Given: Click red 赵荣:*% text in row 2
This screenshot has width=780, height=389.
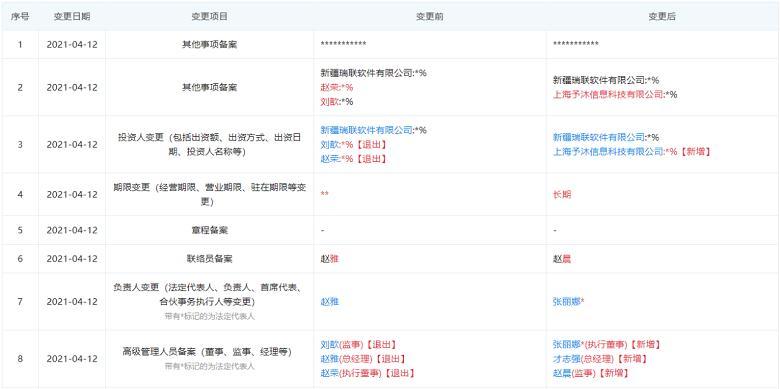Looking at the screenshot, I should point(337,88).
